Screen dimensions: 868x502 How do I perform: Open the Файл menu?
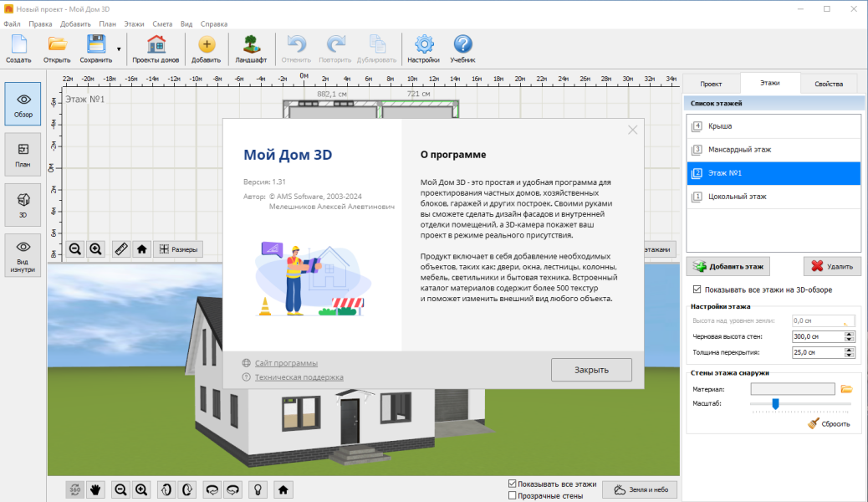click(x=12, y=23)
